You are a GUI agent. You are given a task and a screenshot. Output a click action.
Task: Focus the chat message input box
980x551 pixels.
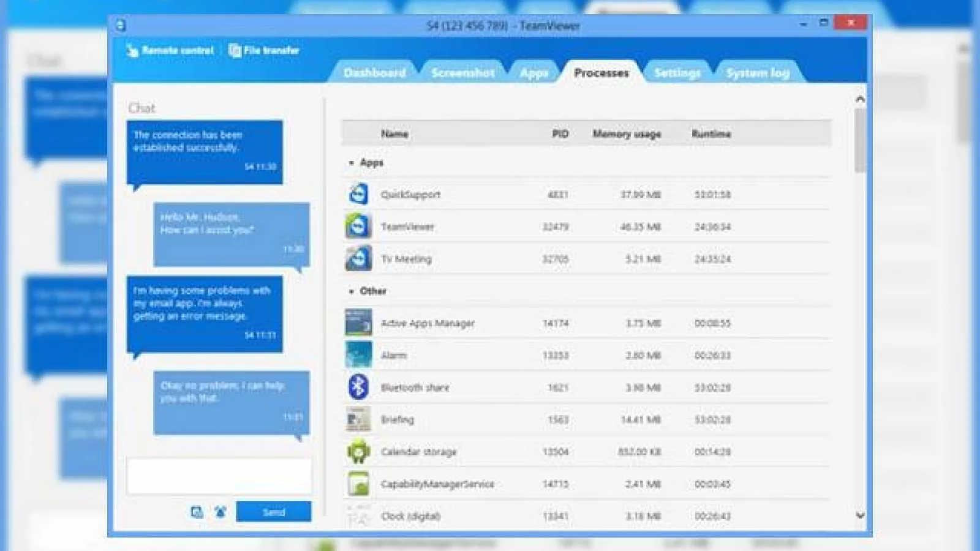click(x=219, y=476)
